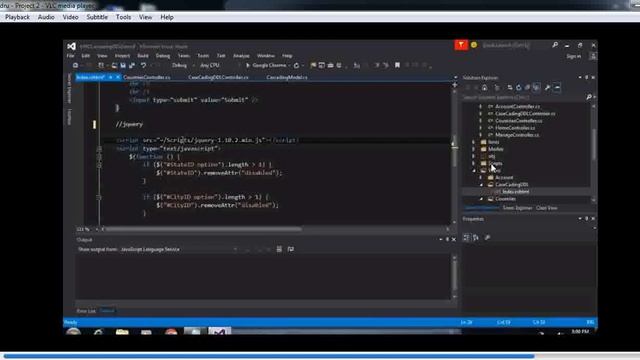Screen dimensions: 640x360
Task: Click the Solution Explorer home icon
Action: click(484, 87)
